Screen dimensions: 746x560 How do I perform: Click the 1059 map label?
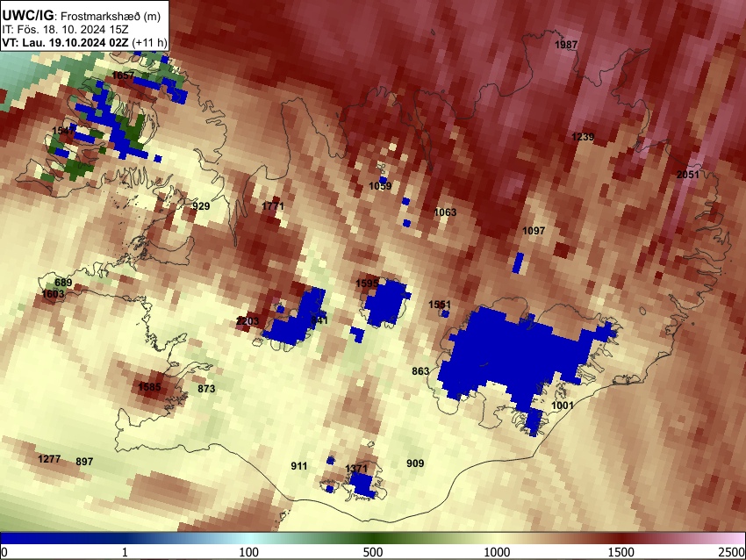pos(380,186)
